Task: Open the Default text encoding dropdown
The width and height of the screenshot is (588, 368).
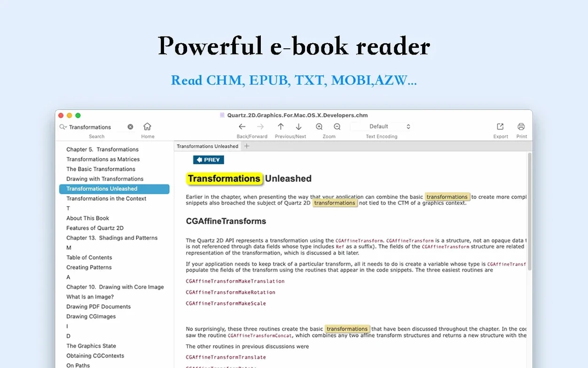Action: click(381, 127)
